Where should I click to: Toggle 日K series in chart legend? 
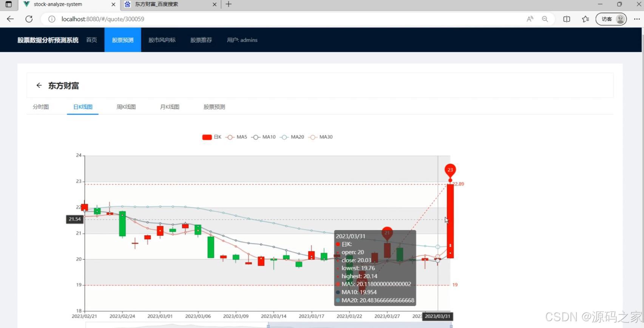pyautogui.click(x=212, y=137)
